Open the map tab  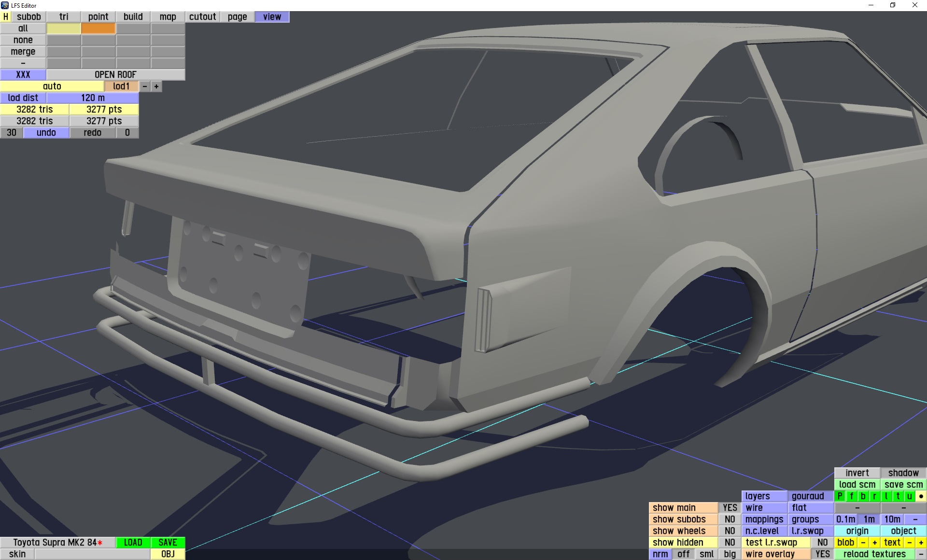tap(168, 17)
